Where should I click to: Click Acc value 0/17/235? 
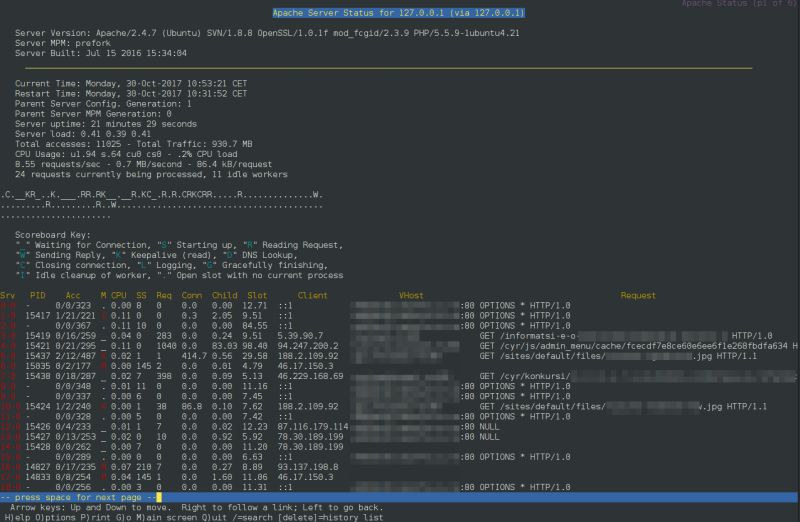(x=76, y=467)
